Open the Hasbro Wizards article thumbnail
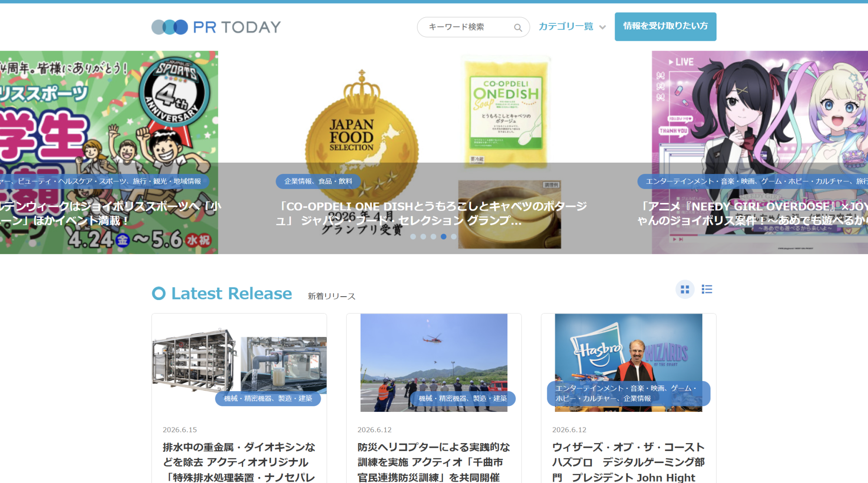Viewport: 868px width, 483px height. click(628, 362)
